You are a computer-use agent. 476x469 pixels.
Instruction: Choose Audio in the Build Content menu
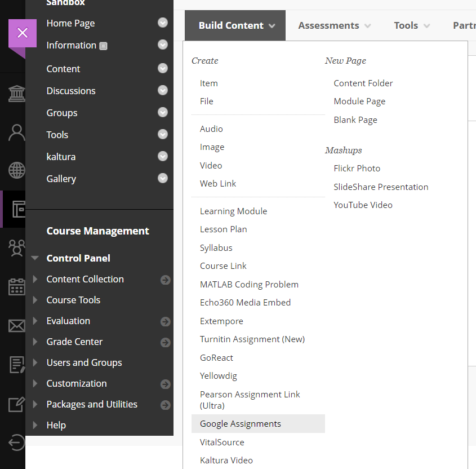click(211, 129)
